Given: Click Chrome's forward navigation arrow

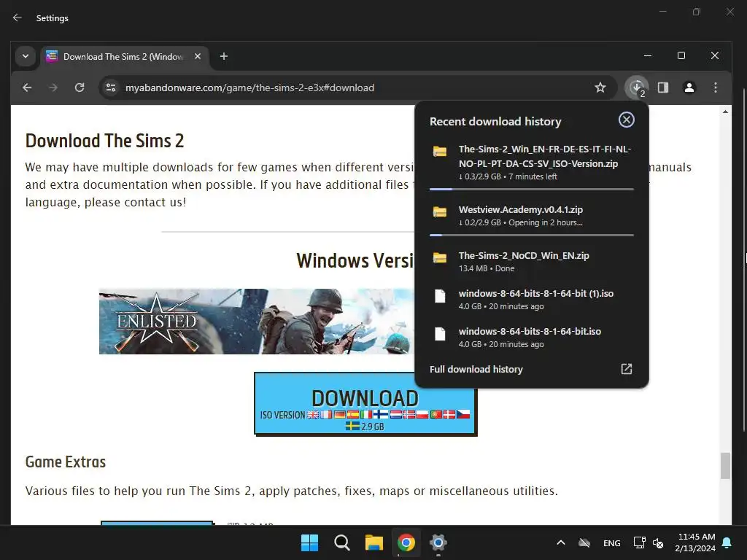Looking at the screenshot, I should (x=53, y=87).
